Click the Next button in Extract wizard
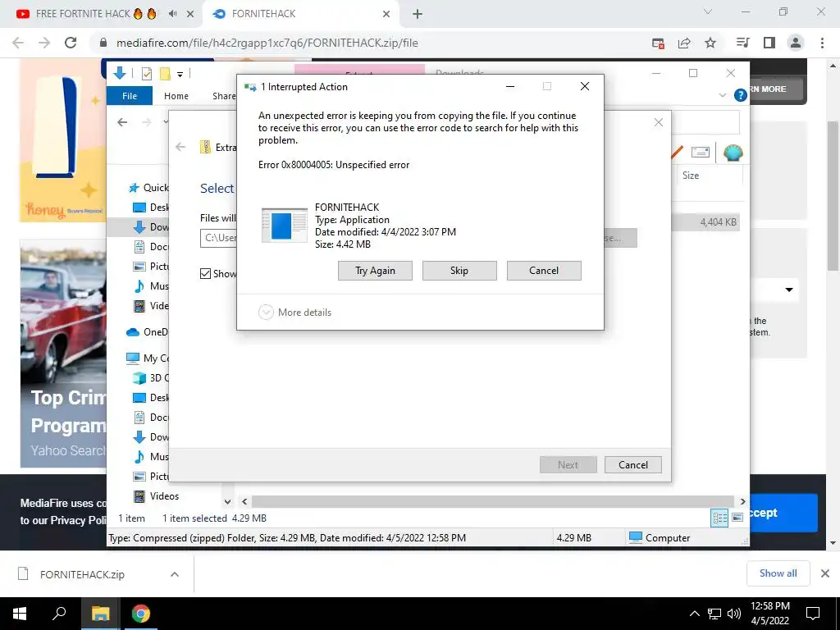The image size is (840, 630). [x=568, y=464]
